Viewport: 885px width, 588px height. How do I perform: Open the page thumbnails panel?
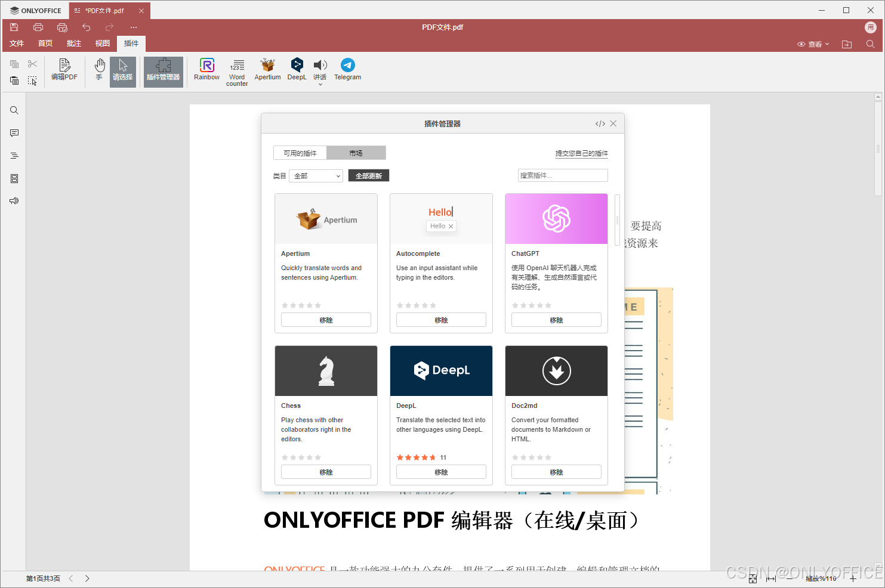(x=14, y=178)
